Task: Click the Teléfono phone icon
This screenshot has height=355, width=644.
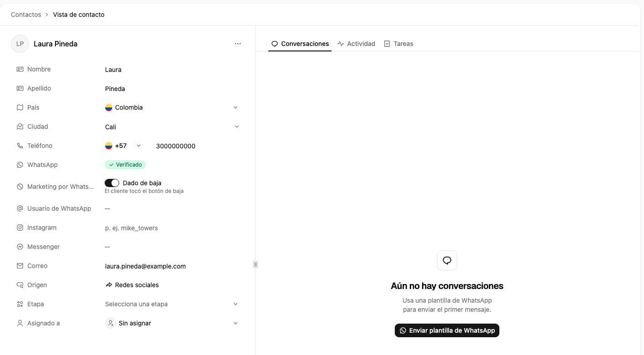Action: coord(20,146)
